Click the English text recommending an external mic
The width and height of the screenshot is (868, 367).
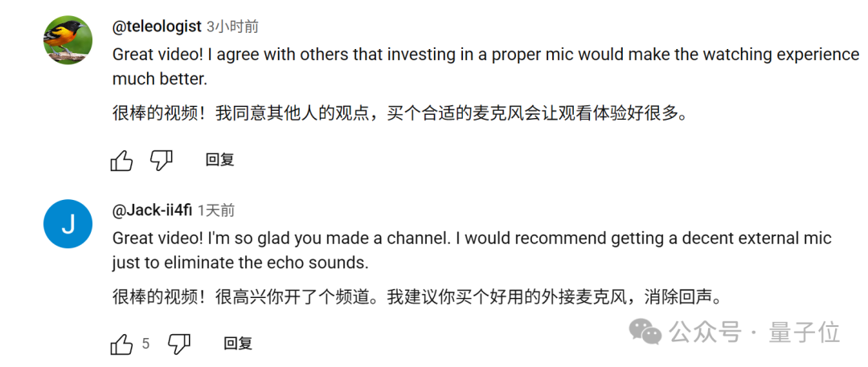472,251
